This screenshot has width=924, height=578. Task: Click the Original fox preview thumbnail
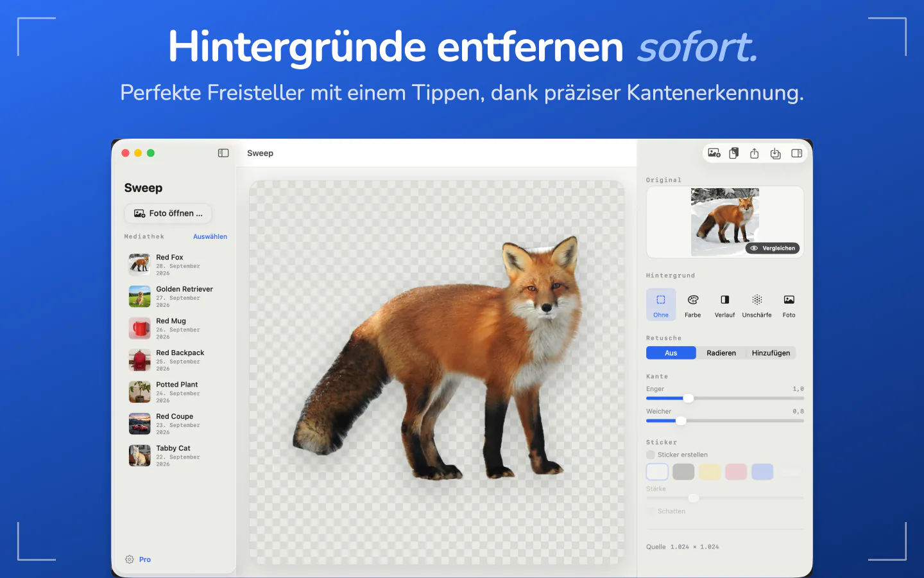click(725, 222)
